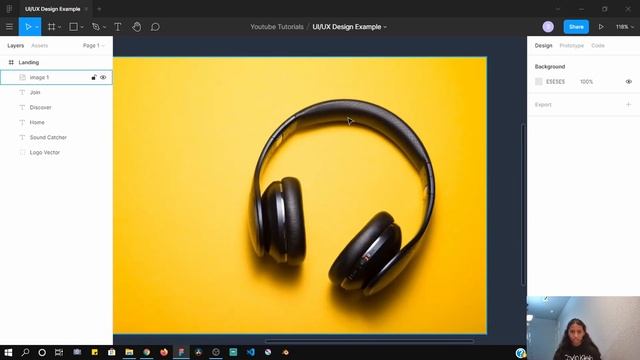
Task: Present the prototype with play icon
Action: pyautogui.click(x=601, y=27)
